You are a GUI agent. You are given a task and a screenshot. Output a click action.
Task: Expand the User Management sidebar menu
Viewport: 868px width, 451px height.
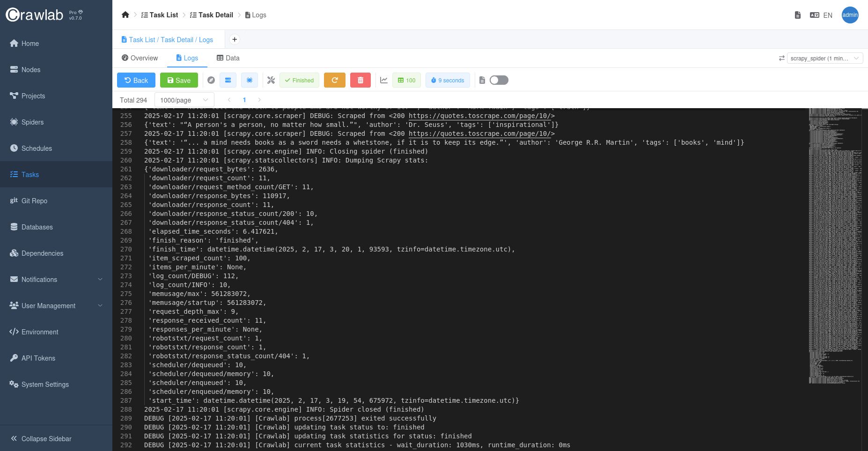[56, 306]
